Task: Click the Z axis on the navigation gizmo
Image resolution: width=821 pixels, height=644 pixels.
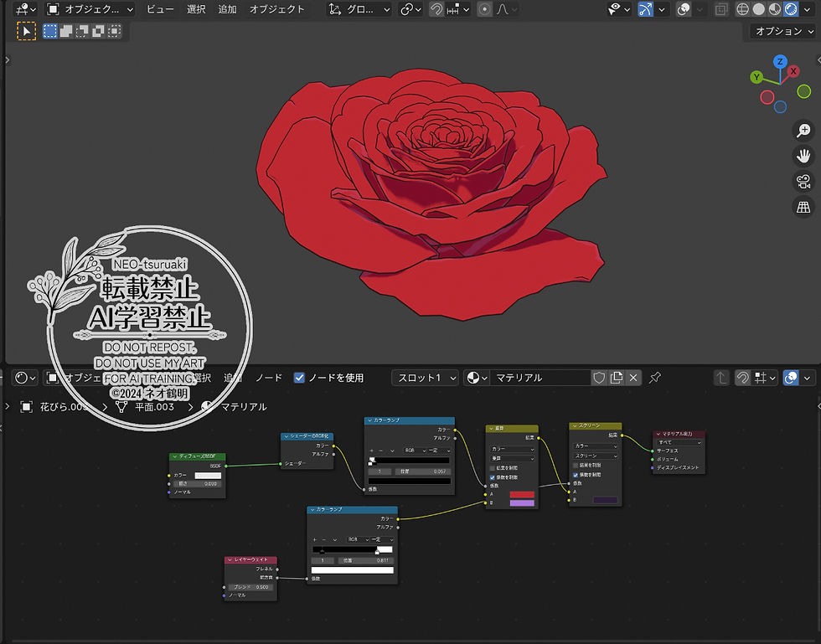Action: coord(780,61)
